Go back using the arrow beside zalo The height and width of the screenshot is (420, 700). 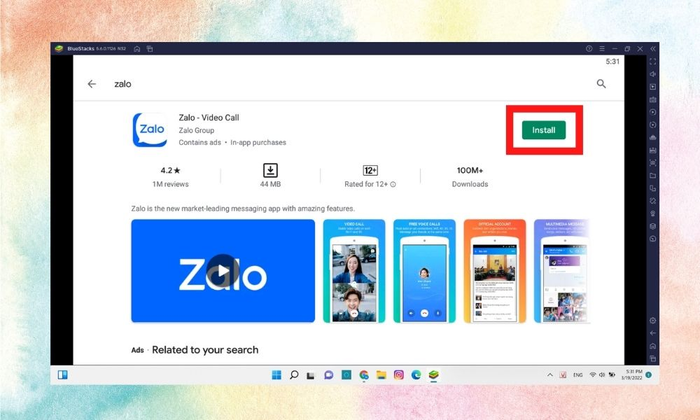tap(92, 83)
